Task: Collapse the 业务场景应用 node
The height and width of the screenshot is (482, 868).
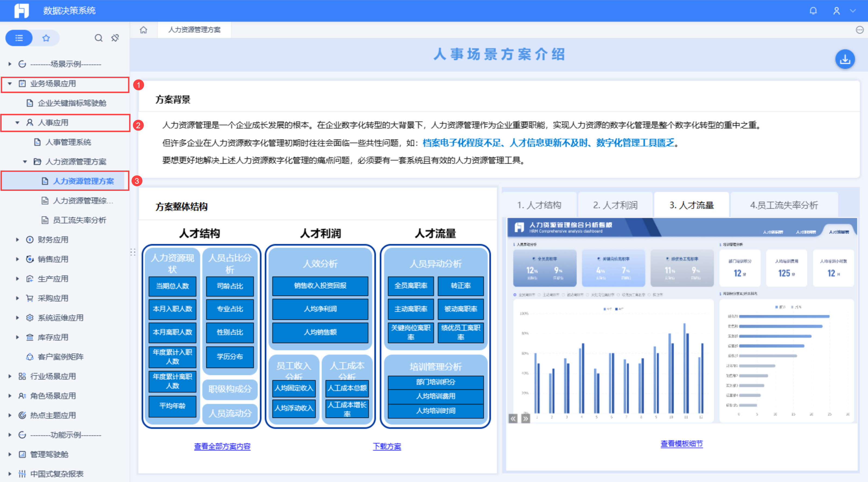Action: [x=10, y=83]
